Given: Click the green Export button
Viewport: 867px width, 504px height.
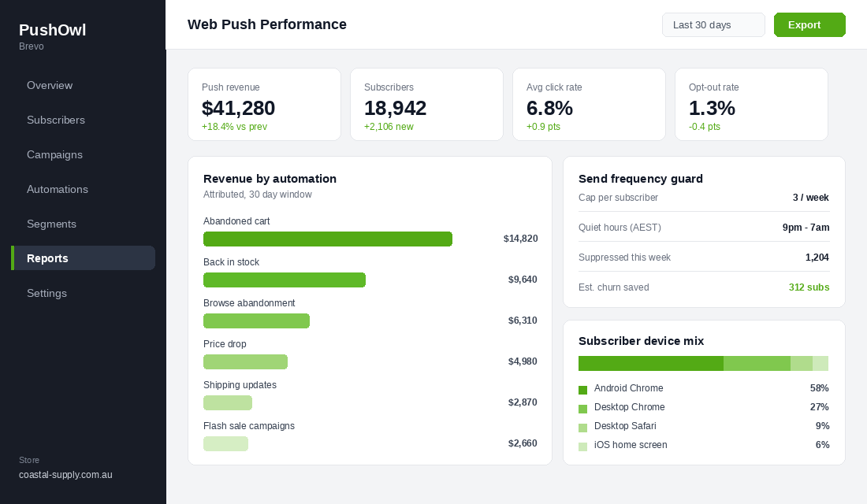Looking at the screenshot, I should point(809,25).
